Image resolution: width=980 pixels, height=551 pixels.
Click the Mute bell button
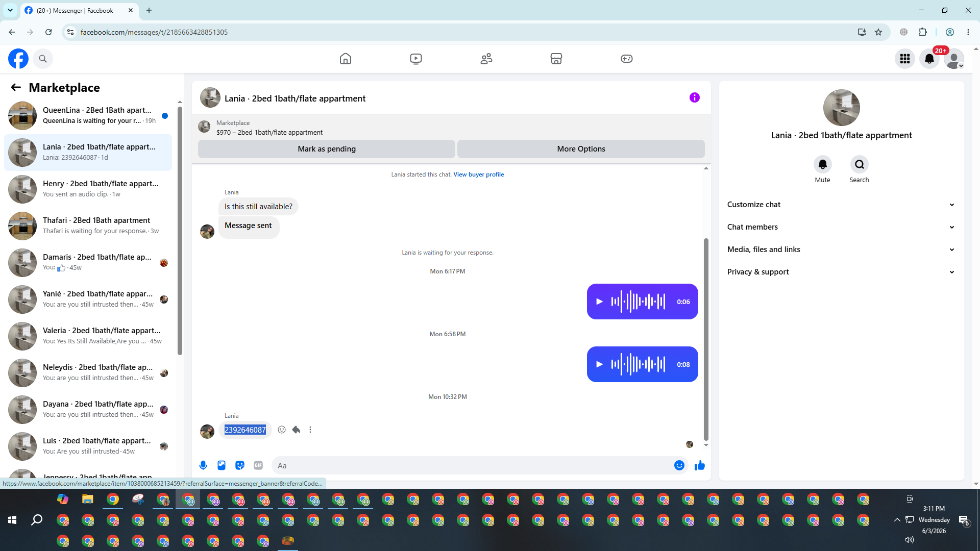(822, 164)
